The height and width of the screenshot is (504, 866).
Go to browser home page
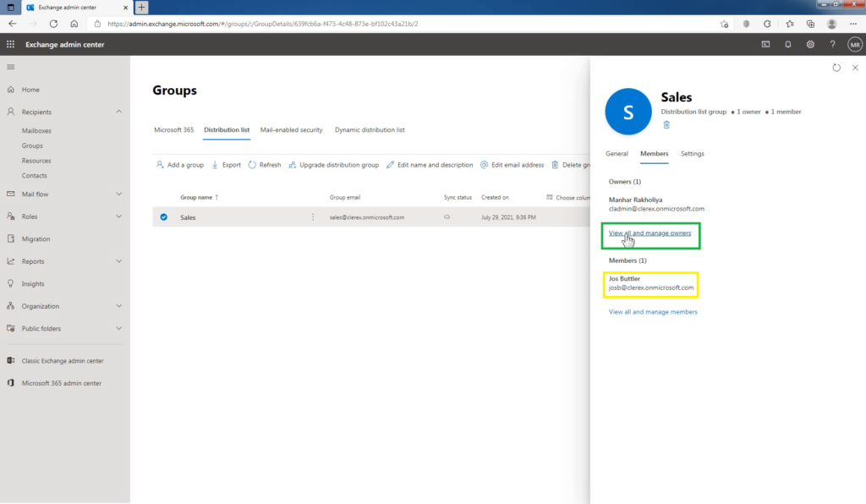[x=74, y=24]
